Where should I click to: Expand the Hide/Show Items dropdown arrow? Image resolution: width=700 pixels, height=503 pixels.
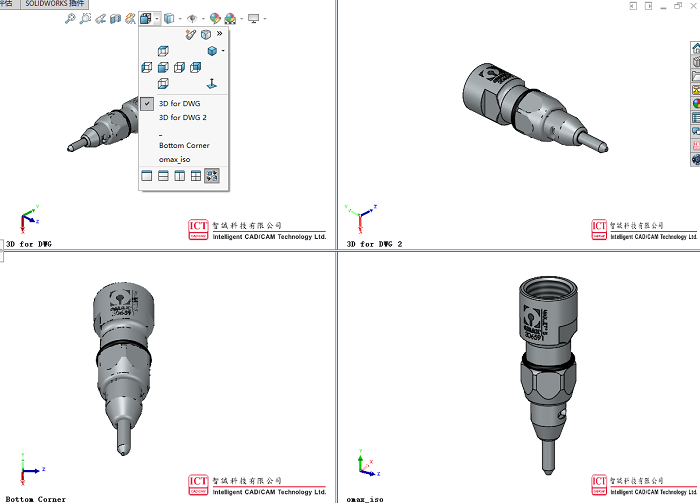click(203, 19)
